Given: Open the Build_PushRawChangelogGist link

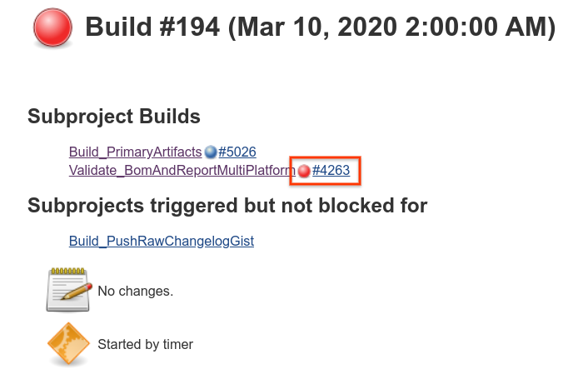Looking at the screenshot, I should tap(162, 241).
